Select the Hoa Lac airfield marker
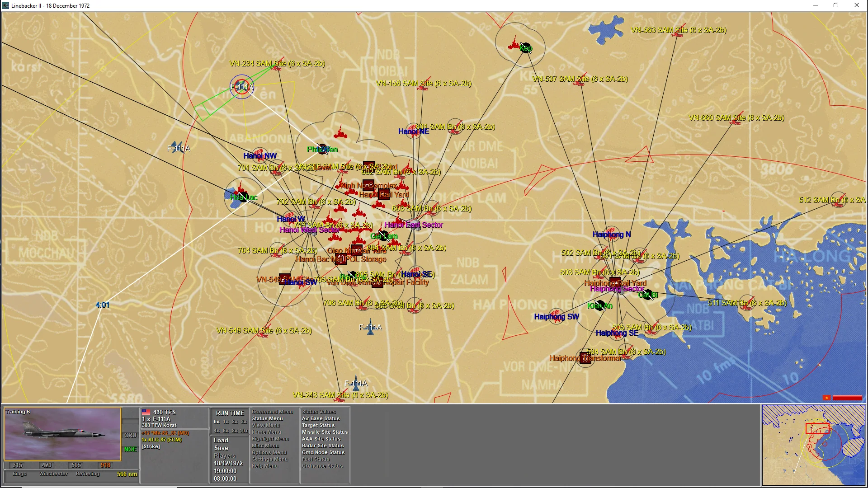868x488 pixels. coord(243,197)
